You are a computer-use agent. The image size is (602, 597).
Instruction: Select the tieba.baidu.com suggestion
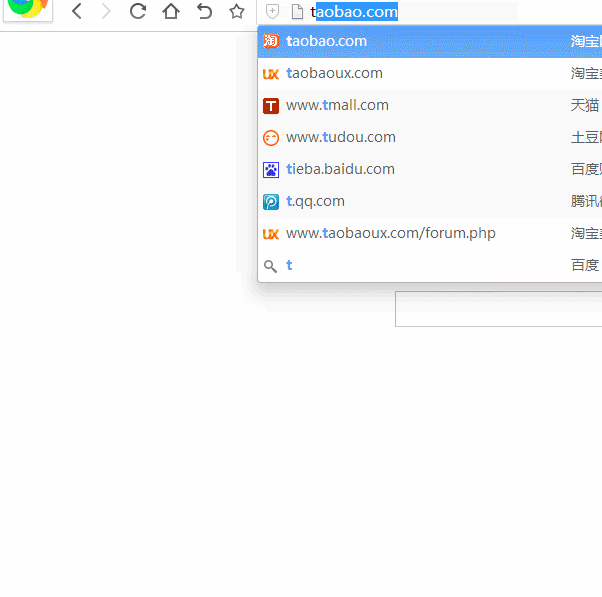pos(430,169)
